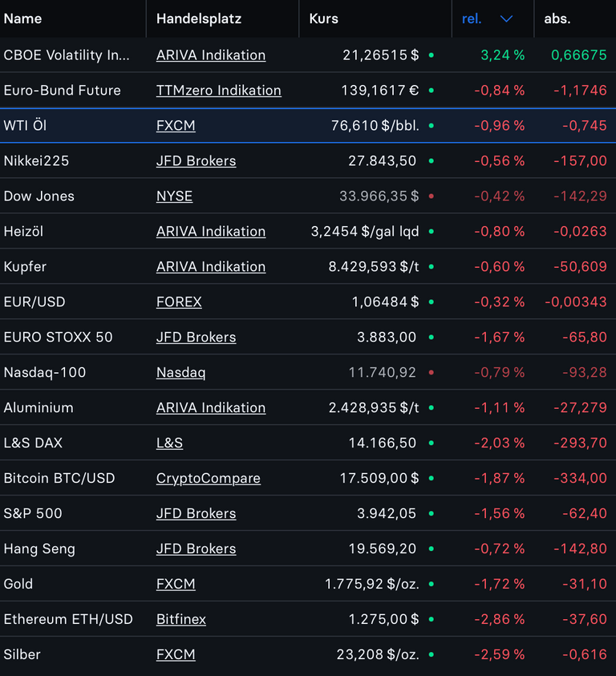Open the CryptoCompare link
616x676 pixels.
click(x=209, y=478)
